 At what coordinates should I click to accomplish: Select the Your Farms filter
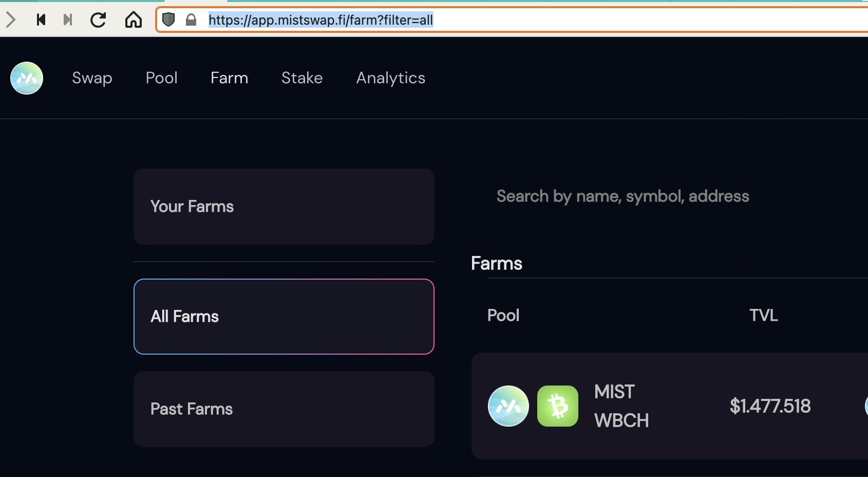284,207
